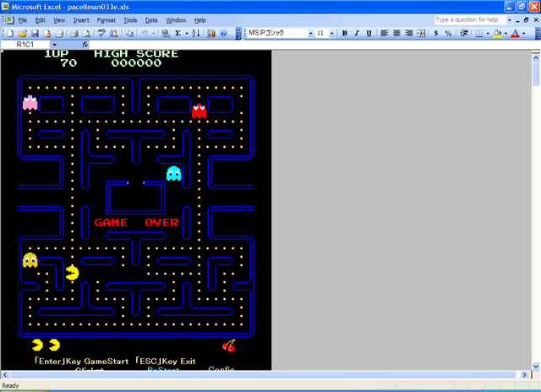Apply Currency style with the dollar icon
The height and width of the screenshot is (392, 541).
pos(435,33)
